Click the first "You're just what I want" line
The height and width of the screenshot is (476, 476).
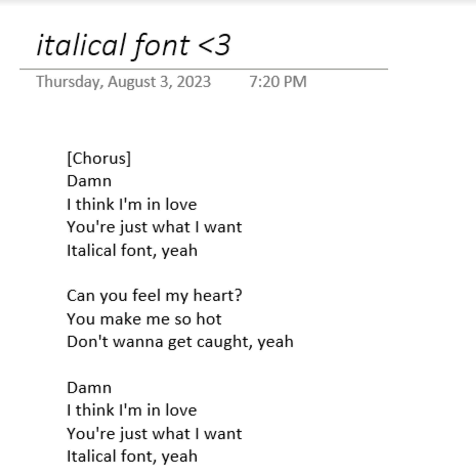coord(154,227)
